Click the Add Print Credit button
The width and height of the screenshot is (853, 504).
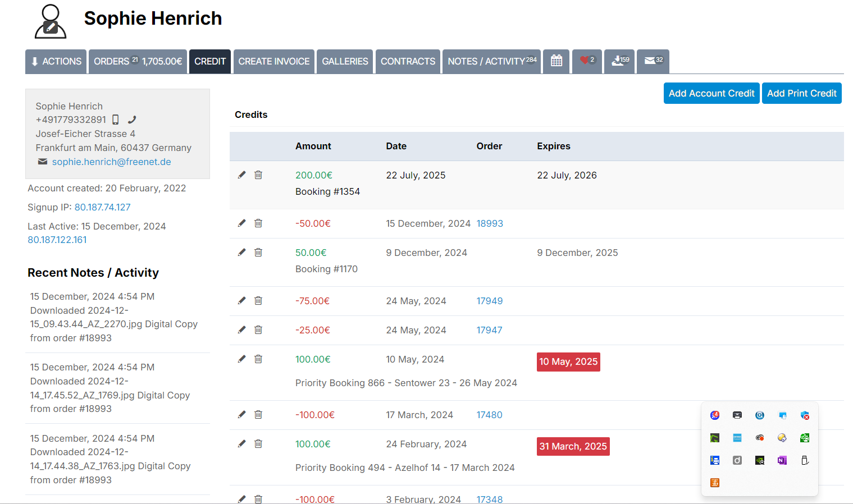802,93
